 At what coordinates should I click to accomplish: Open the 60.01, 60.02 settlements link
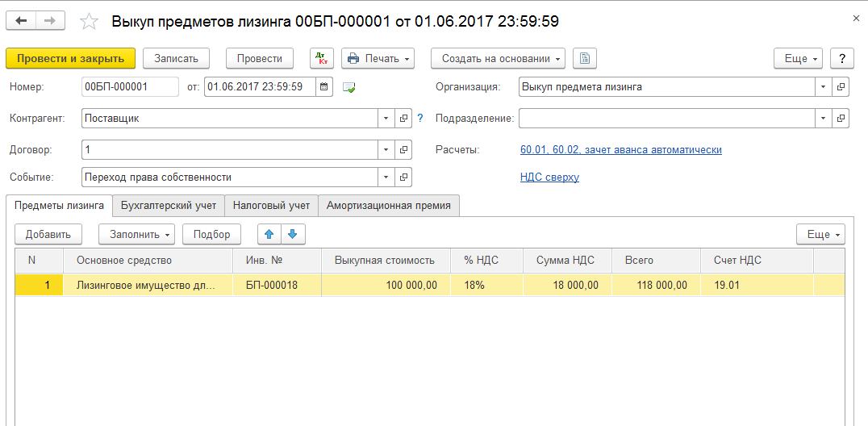point(621,149)
